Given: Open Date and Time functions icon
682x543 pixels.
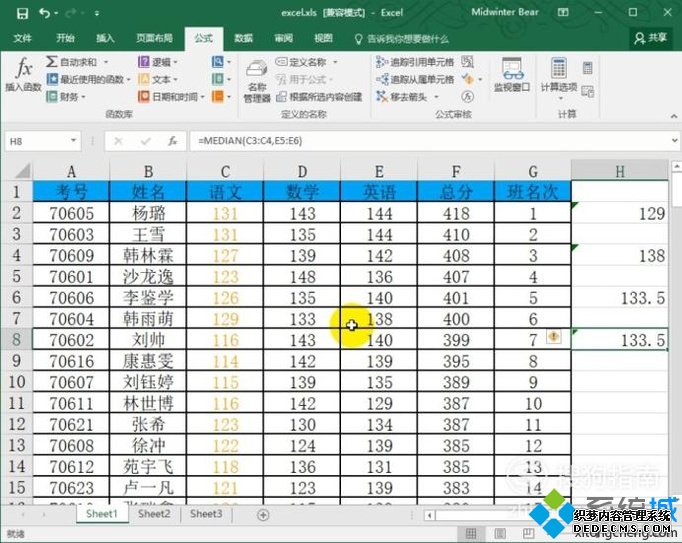Looking at the screenshot, I should tap(144, 96).
